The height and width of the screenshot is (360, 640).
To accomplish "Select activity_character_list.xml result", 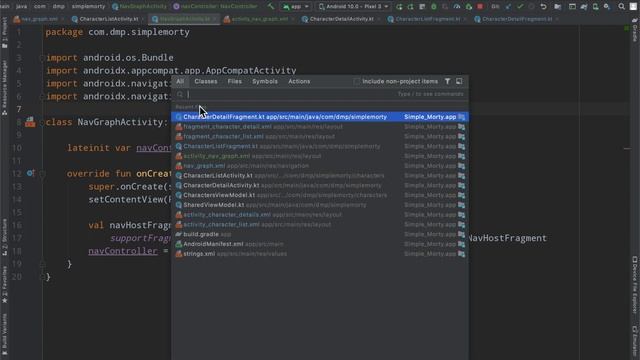I will pyautogui.click(x=320, y=224).
